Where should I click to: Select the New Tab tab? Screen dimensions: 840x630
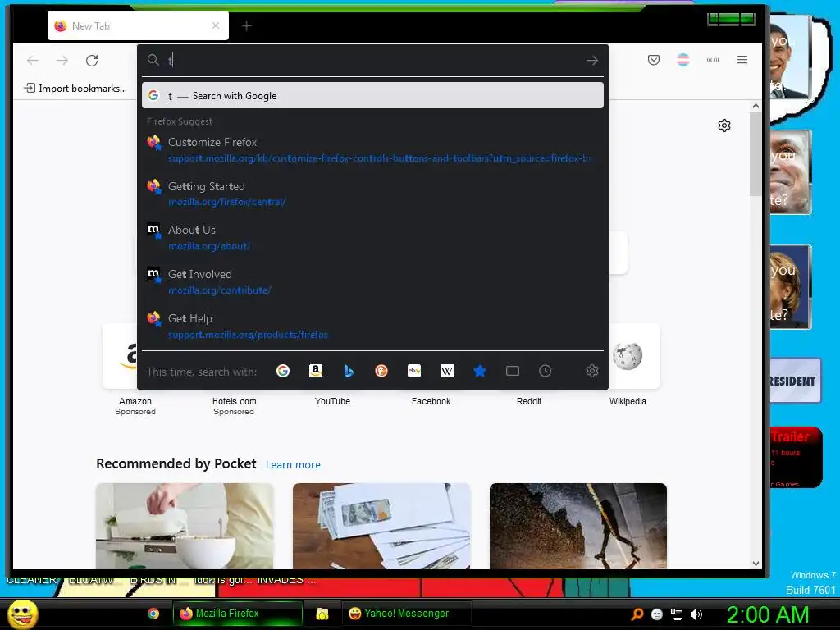(x=138, y=25)
